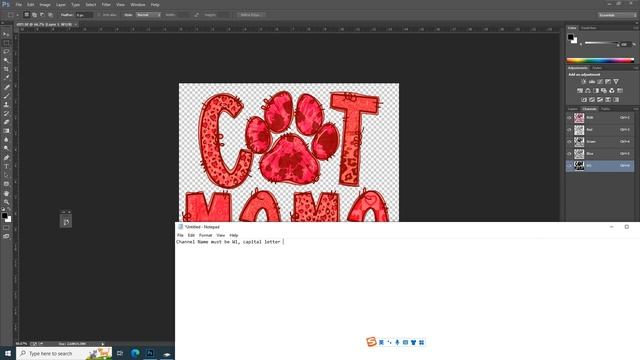Open Notepad Format menu
The height and width of the screenshot is (360, 640).
click(x=205, y=235)
